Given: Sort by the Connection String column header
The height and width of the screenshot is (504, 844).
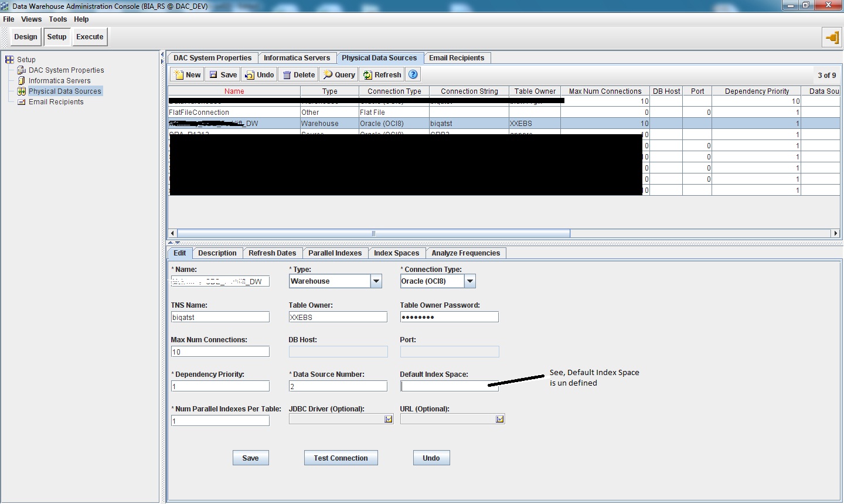Looking at the screenshot, I should [x=469, y=91].
